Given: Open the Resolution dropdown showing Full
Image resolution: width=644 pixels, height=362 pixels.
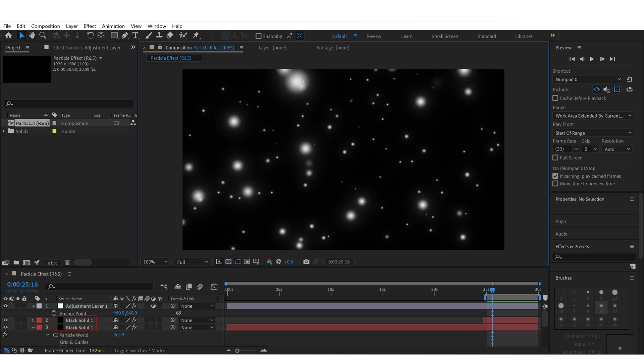Looking at the screenshot, I should click(x=191, y=262).
